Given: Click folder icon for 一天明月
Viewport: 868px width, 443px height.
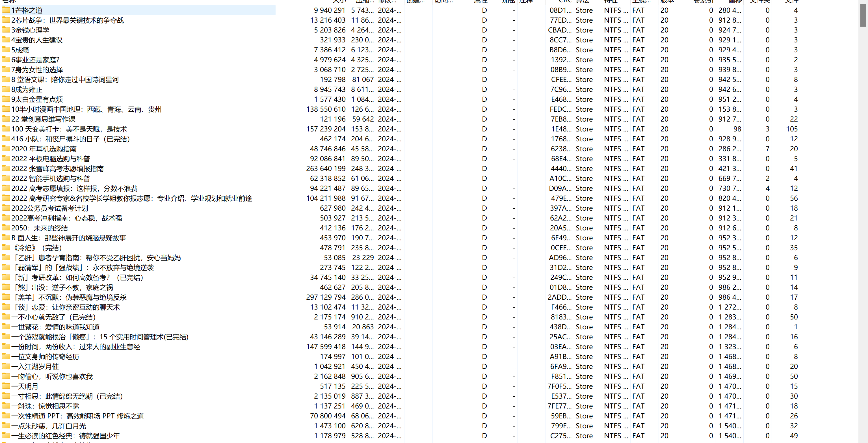Looking at the screenshot, I should (6, 386).
